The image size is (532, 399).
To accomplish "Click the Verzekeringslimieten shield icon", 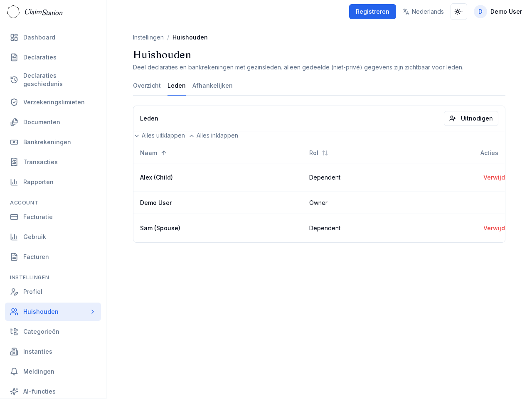I will pos(14,102).
